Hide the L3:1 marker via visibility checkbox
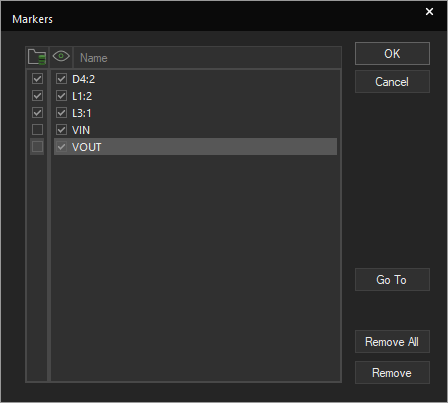Image resolution: width=448 pixels, height=403 pixels. [x=61, y=113]
